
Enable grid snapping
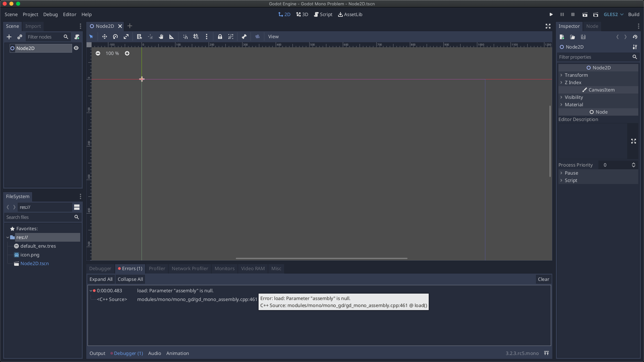196,37
